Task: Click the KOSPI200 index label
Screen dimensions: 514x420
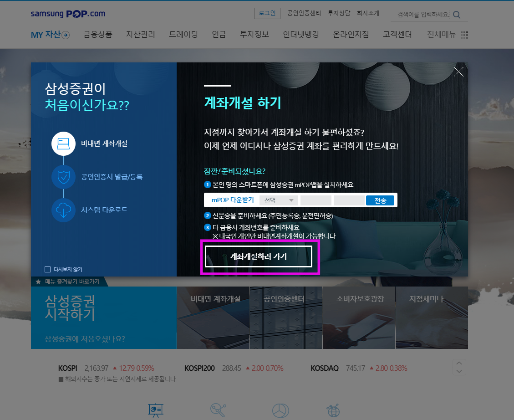Action: [x=199, y=368]
